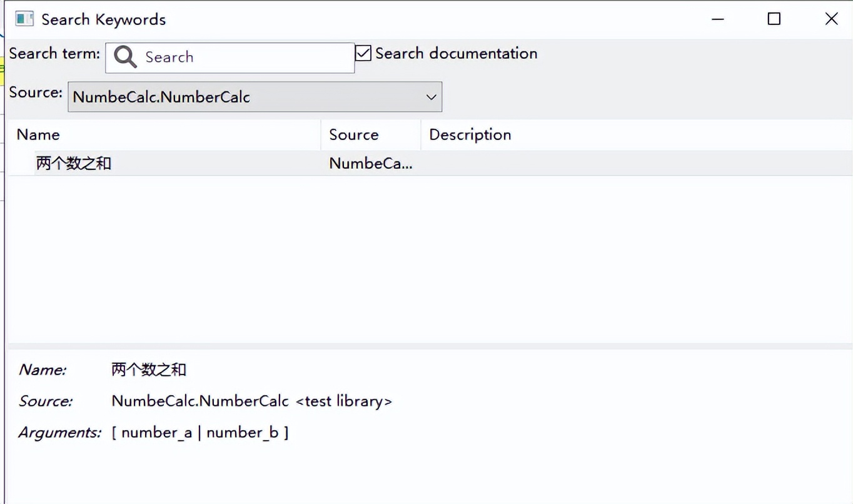Click the keyword name in details panel
This screenshot has width=853, height=504.
pos(149,370)
